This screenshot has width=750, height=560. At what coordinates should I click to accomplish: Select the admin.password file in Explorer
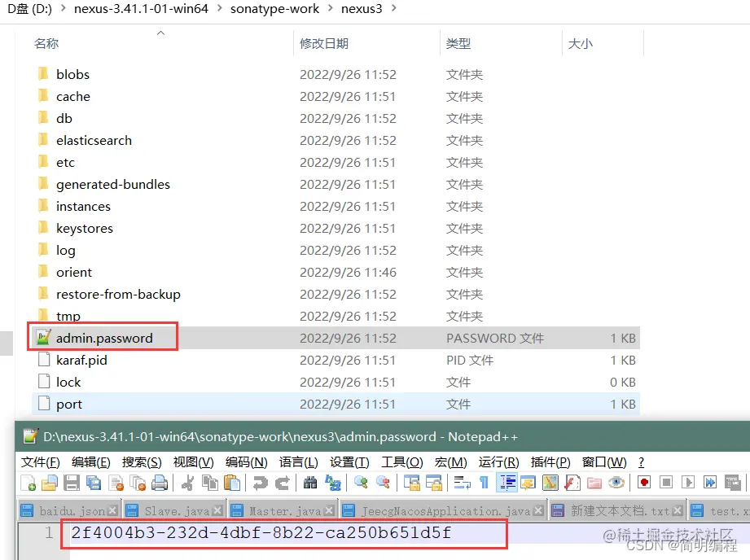pos(336,338)
